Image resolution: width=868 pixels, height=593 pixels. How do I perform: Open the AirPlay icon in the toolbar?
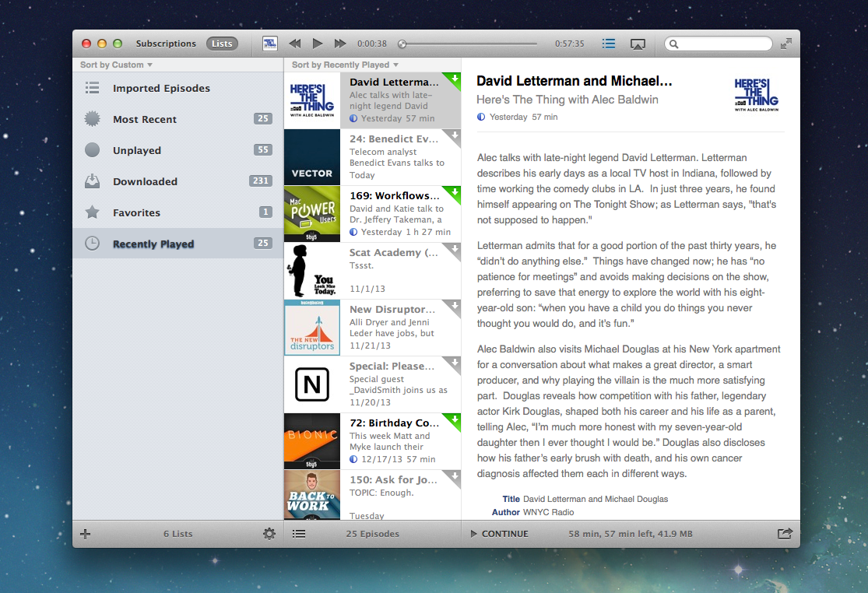click(638, 44)
